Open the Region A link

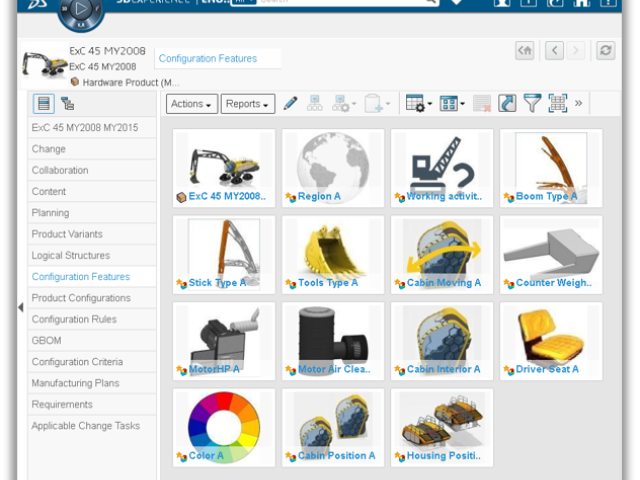tap(319, 196)
